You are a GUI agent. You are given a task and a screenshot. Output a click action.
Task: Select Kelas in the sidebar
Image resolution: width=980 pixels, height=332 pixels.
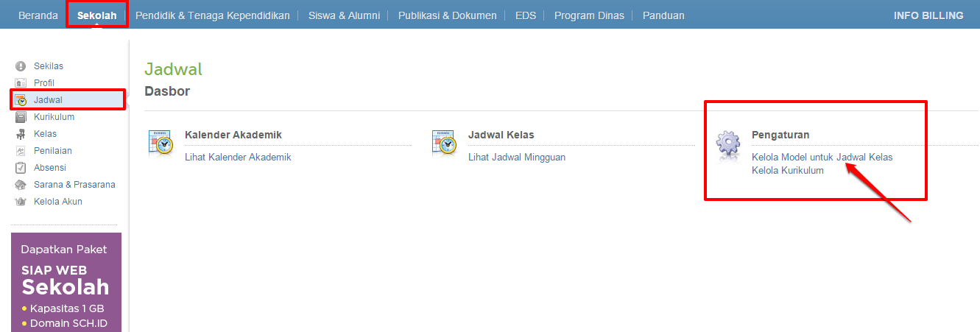pyautogui.click(x=46, y=134)
